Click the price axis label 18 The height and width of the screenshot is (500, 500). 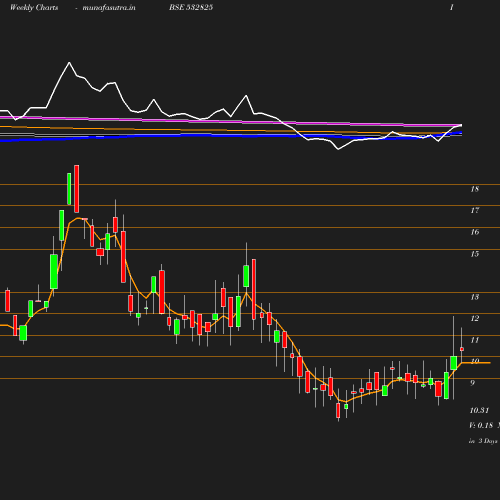(475, 189)
